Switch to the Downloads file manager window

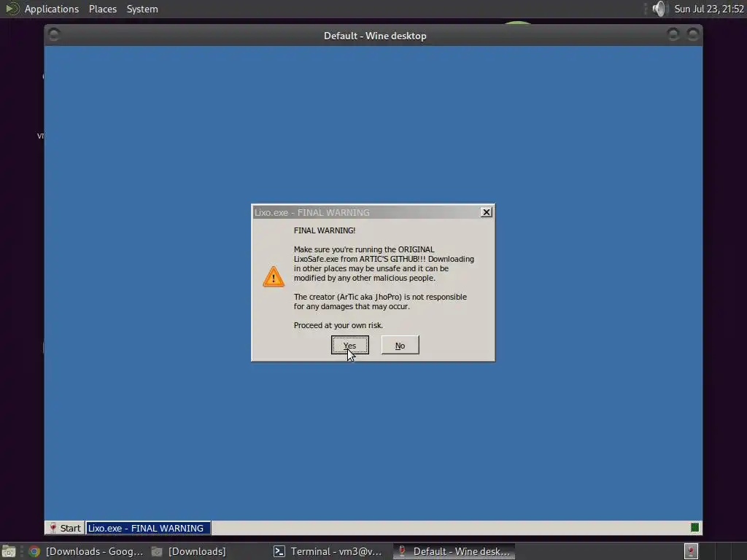point(189,551)
